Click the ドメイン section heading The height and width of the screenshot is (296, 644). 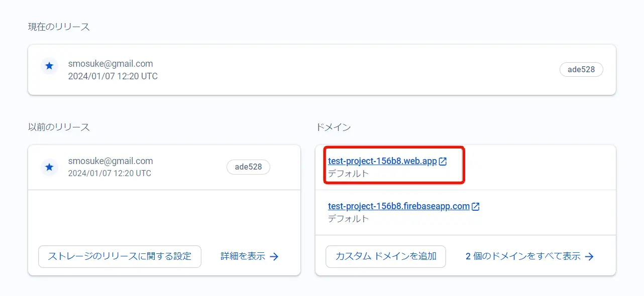pos(333,127)
